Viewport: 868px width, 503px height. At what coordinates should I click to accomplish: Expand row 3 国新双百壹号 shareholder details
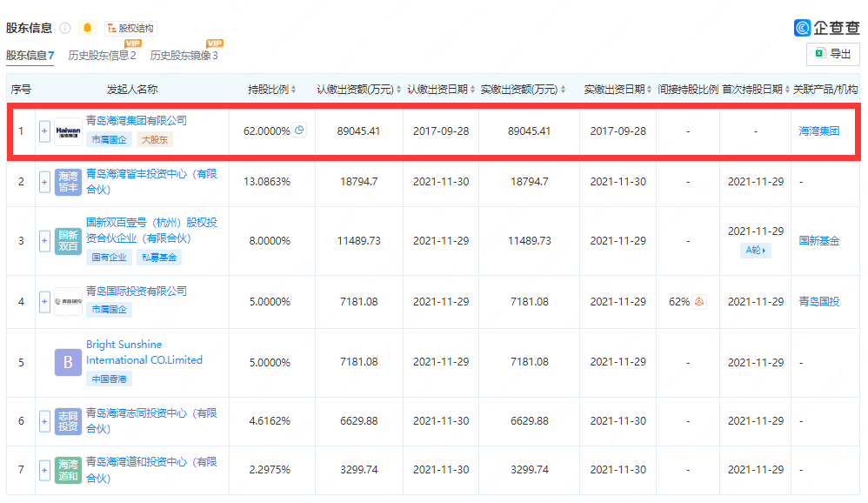(44, 241)
